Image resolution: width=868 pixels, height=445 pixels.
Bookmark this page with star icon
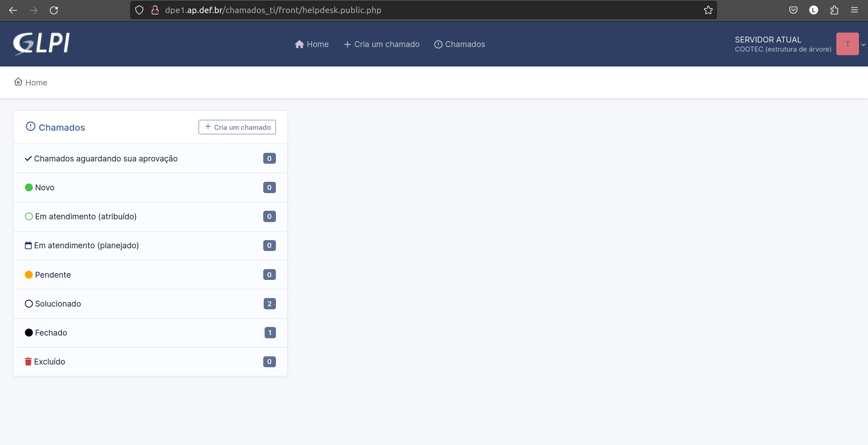coord(708,10)
